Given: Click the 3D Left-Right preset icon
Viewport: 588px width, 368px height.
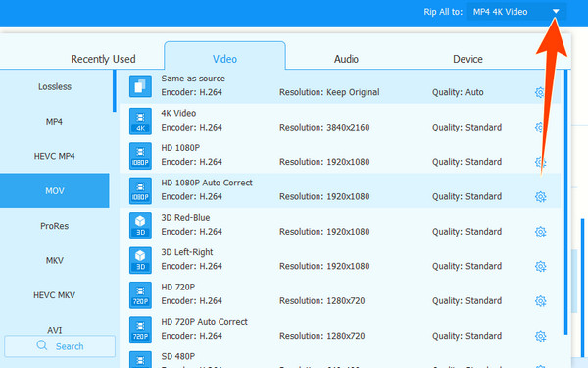Looking at the screenshot, I should coord(140,260).
